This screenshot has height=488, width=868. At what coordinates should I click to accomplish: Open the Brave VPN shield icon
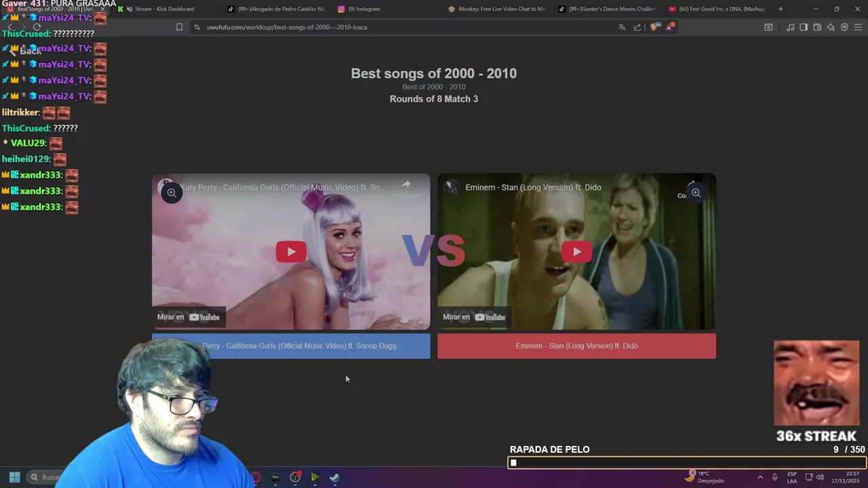(844, 27)
